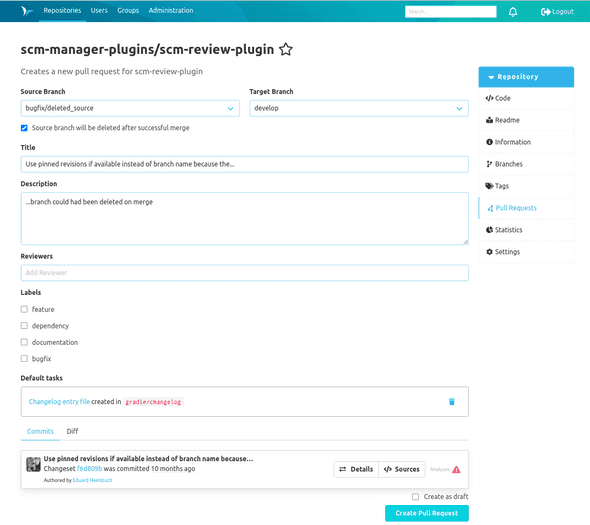Click the Logout link
590x525 pixels.
(x=557, y=12)
